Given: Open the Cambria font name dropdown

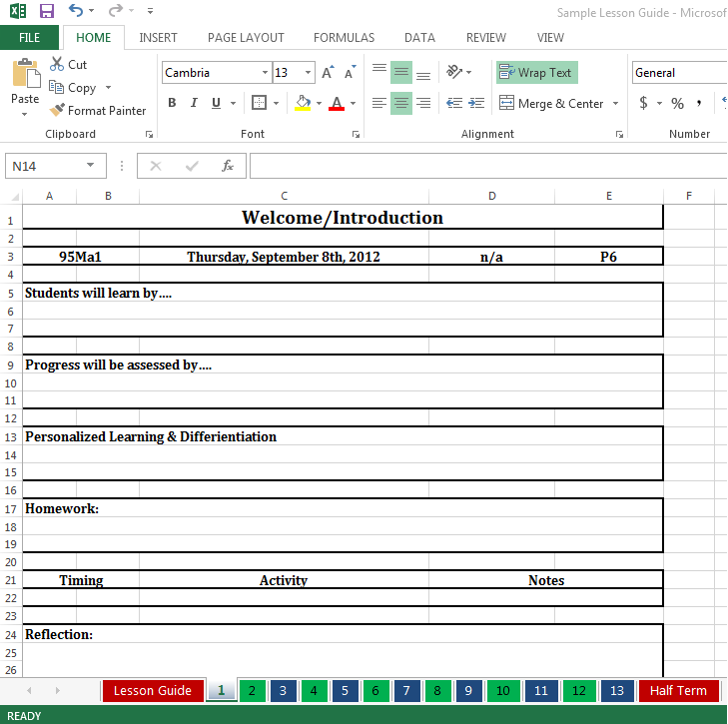Looking at the screenshot, I should [265, 73].
